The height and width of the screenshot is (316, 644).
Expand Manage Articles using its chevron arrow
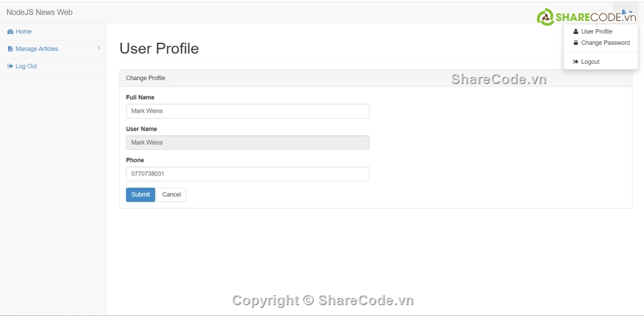[99, 48]
